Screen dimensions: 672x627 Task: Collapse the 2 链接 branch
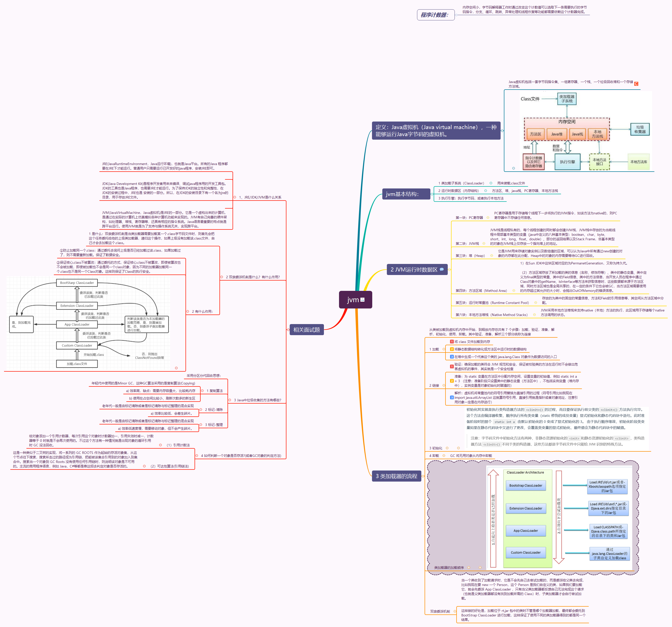coord(444,385)
